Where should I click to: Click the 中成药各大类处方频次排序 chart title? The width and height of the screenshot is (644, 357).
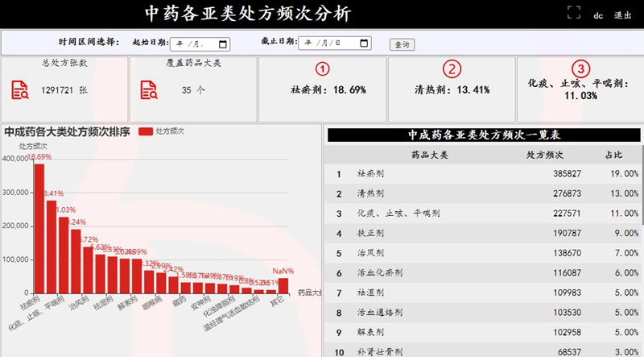(68, 132)
